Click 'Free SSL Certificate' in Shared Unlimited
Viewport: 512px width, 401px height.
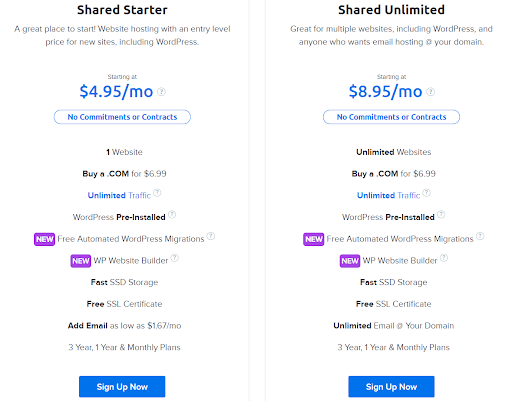point(394,304)
